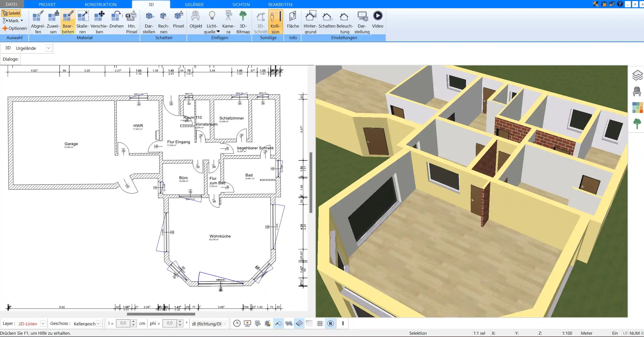This screenshot has width=644, height=337.
Task: Click the help question mark icon
Action: [620, 4]
